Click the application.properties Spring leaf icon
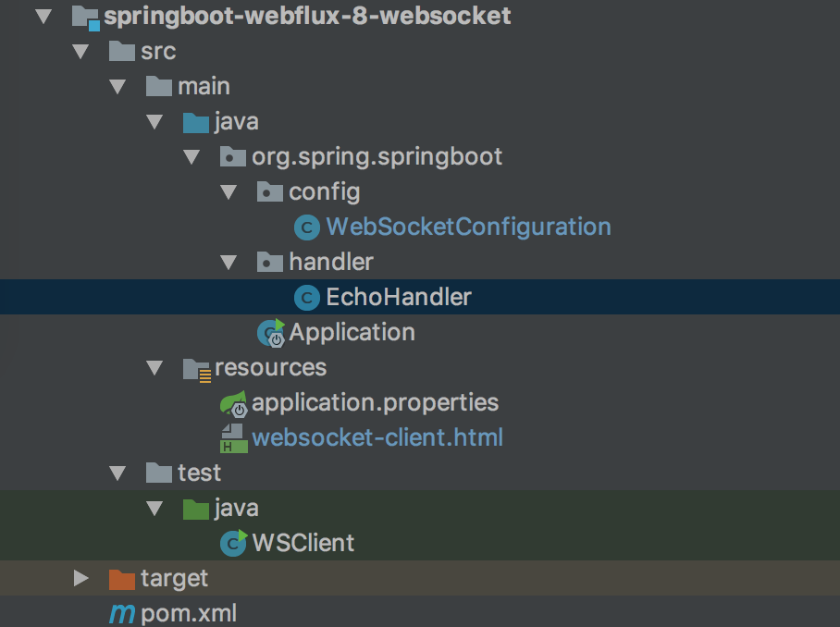 [x=233, y=404]
